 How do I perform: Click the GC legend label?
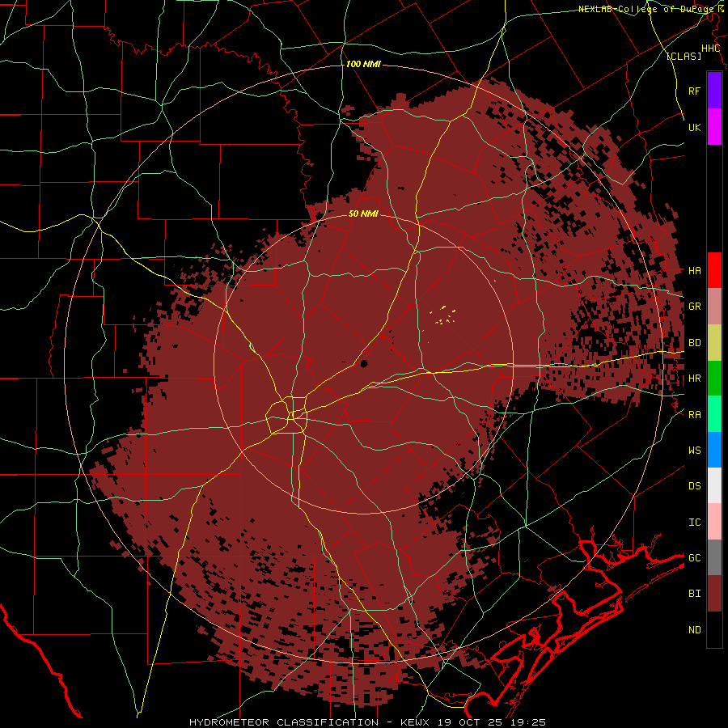click(694, 558)
